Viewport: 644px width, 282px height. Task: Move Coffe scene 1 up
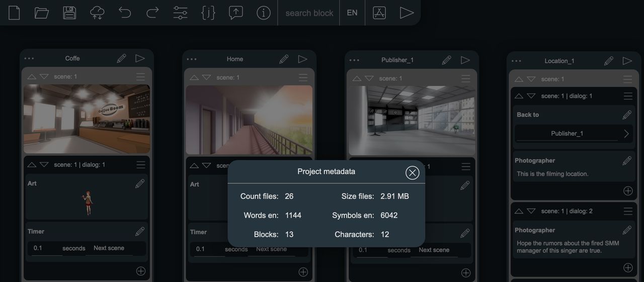pyautogui.click(x=32, y=76)
